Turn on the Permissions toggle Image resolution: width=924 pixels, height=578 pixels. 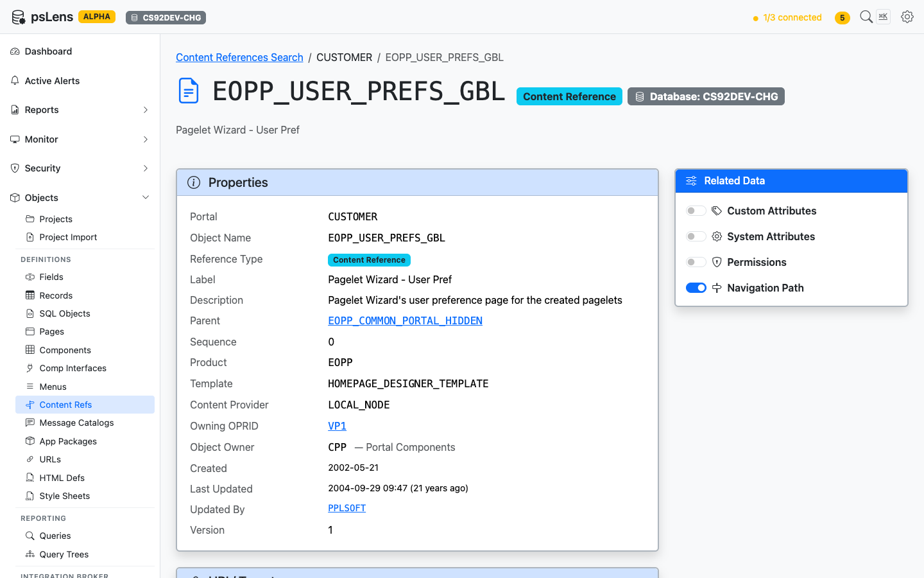click(x=696, y=262)
